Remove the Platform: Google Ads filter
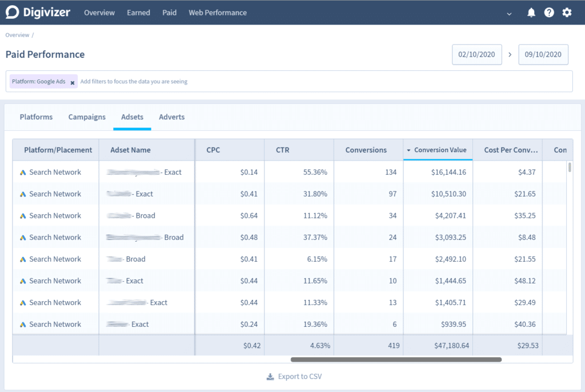The width and height of the screenshot is (585, 392). [73, 82]
